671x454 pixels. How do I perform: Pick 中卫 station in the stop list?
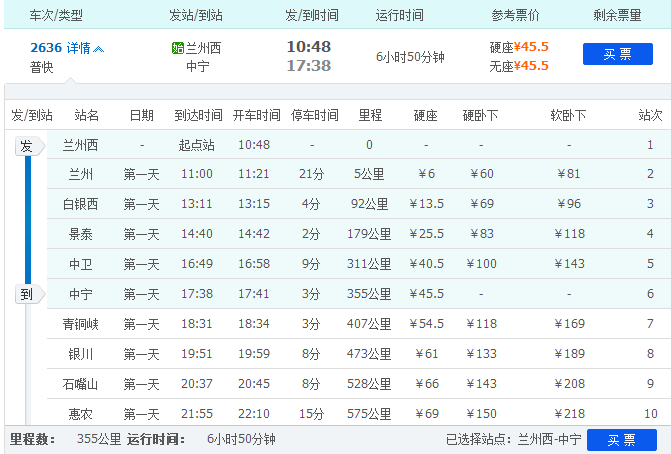[x=81, y=265]
